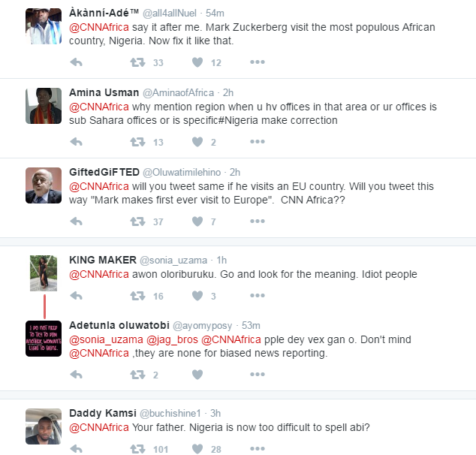Expand more menu on Daddy Kamsi's tweet
Image resolution: width=476 pixels, height=455 pixels.
pos(257,449)
